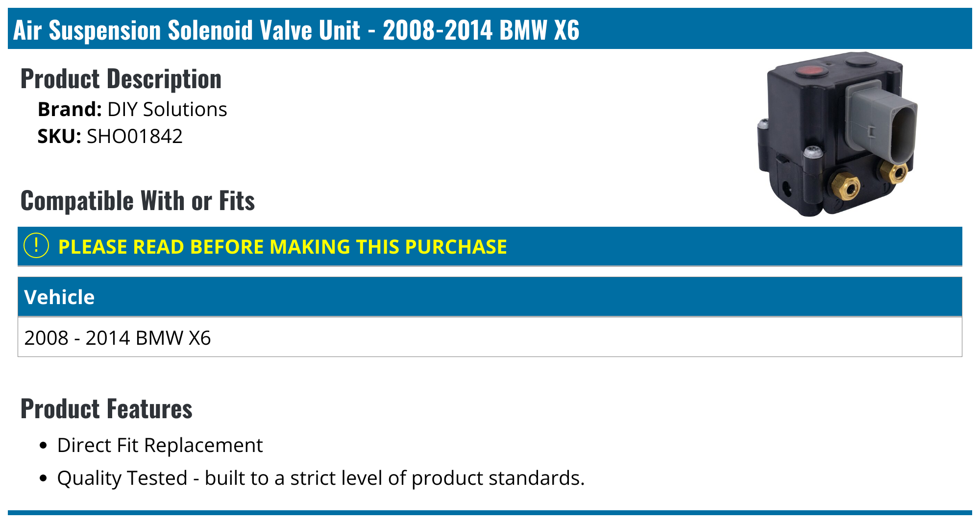This screenshot has height=523, width=980.
Task: Expand the 'Please read before making this purchase' banner
Action: pyautogui.click(x=282, y=247)
